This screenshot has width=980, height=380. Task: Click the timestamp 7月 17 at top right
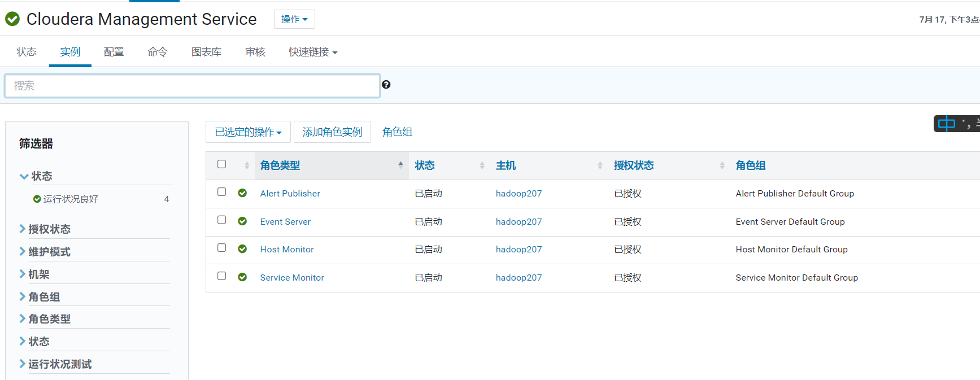(x=949, y=19)
